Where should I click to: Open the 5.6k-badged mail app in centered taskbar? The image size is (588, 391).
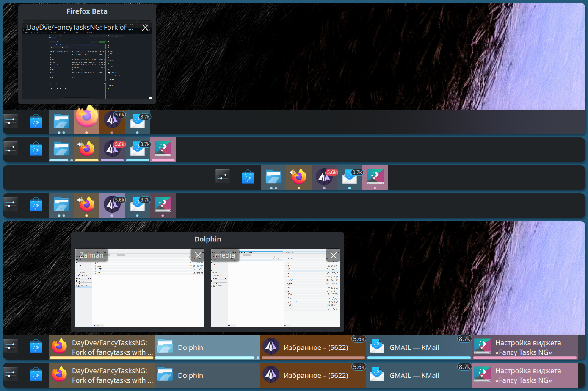(324, 177)
